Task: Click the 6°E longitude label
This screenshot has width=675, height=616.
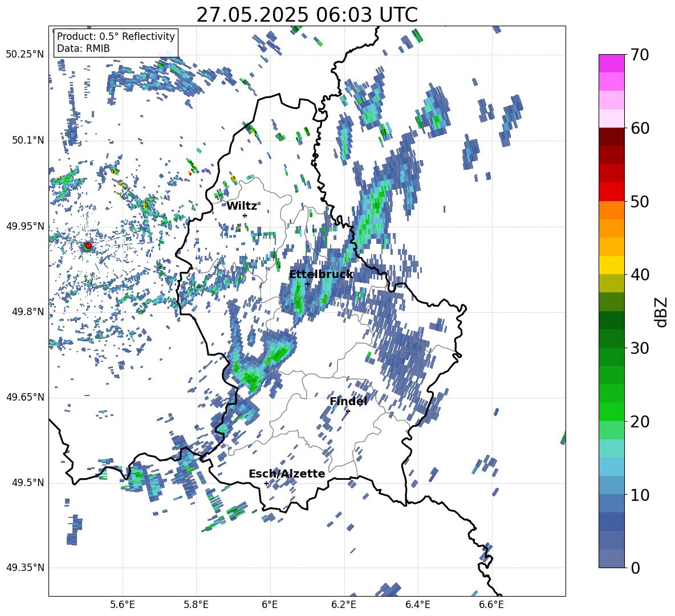Action: pos(270,605)
